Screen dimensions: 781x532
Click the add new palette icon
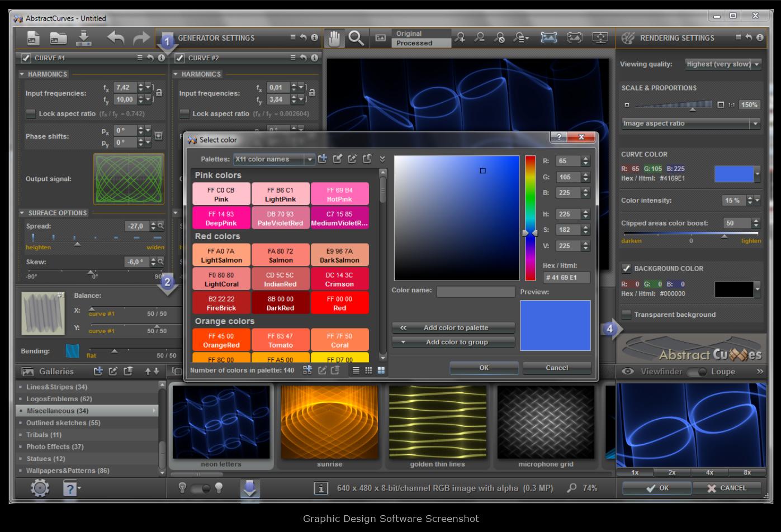click(x=323, y=159)
